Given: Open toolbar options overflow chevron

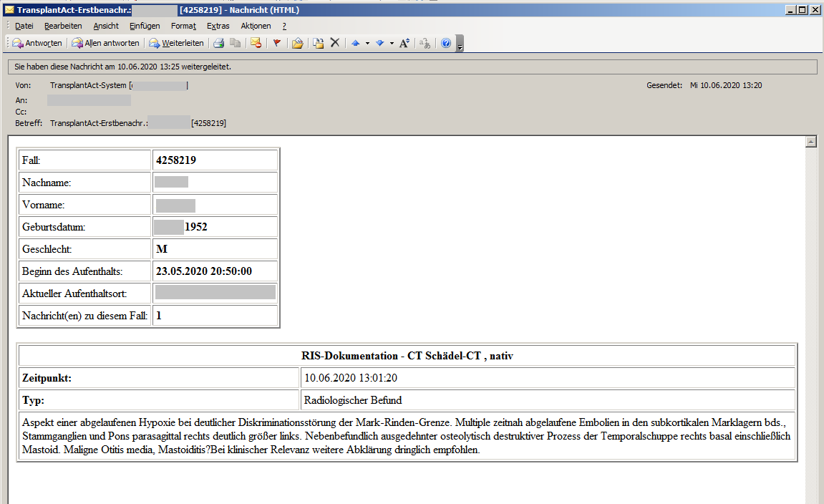Looking at the screenshot, I should (460, 44).
